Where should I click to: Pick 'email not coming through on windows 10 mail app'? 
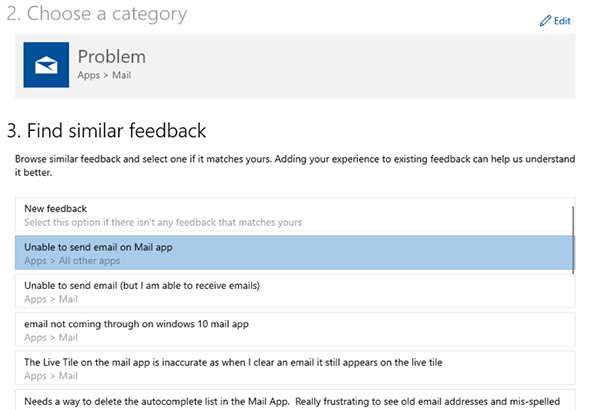click(x=136, y=323)
